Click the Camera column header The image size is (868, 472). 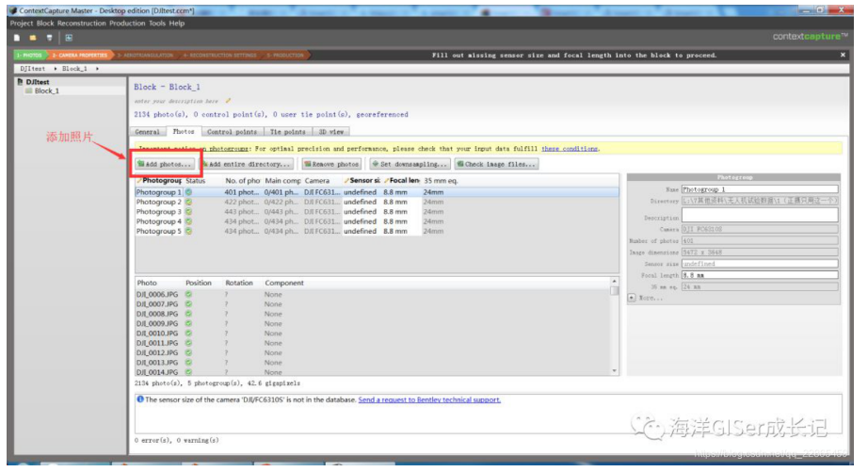tap(317, 181)
